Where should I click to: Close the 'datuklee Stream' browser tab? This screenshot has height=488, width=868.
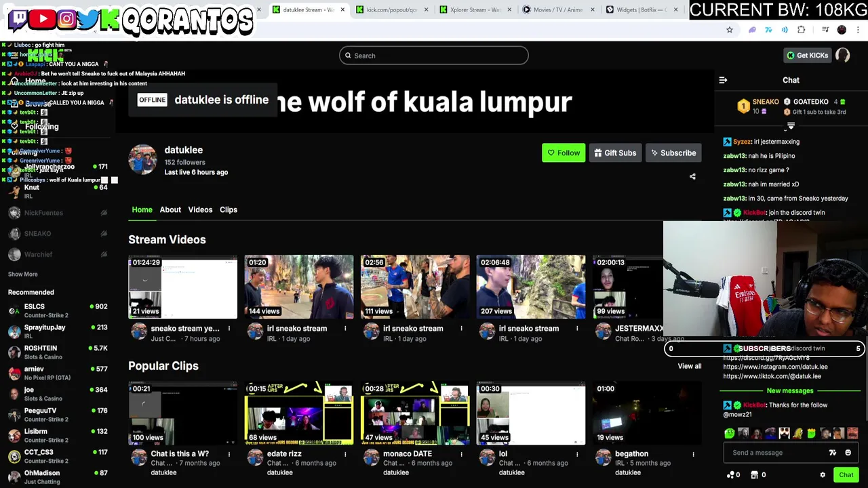click(x=342, y=9)
